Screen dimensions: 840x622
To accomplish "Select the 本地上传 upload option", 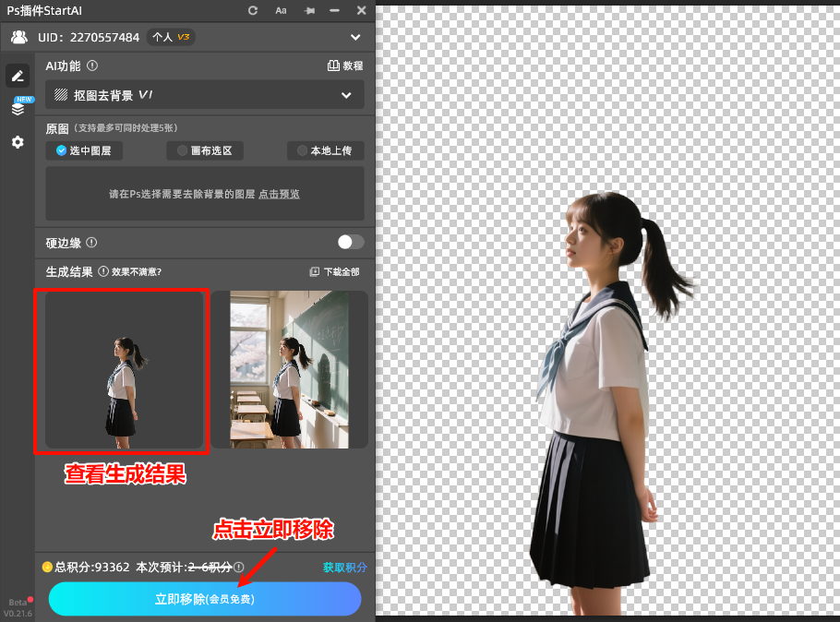I will [325, 150].
